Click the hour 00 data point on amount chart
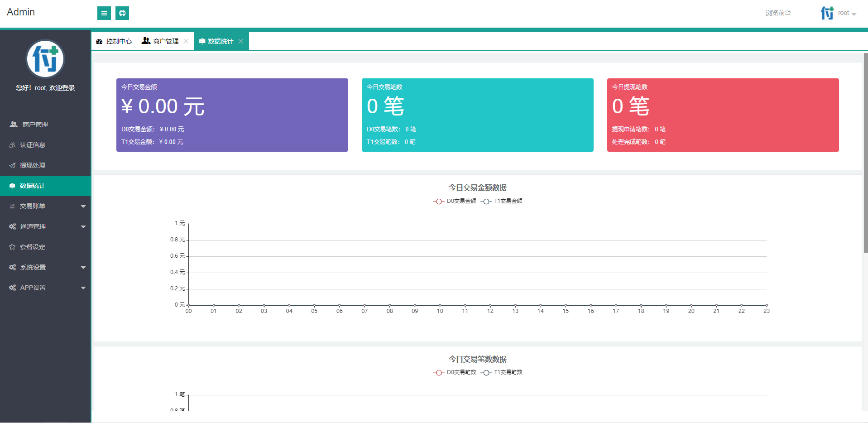This screenshot has width=868, height=423. click(188, 305)
